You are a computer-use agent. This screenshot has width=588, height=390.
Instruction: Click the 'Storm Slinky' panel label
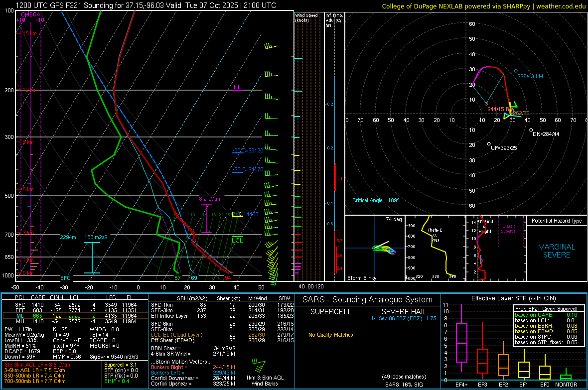point(361,278)
